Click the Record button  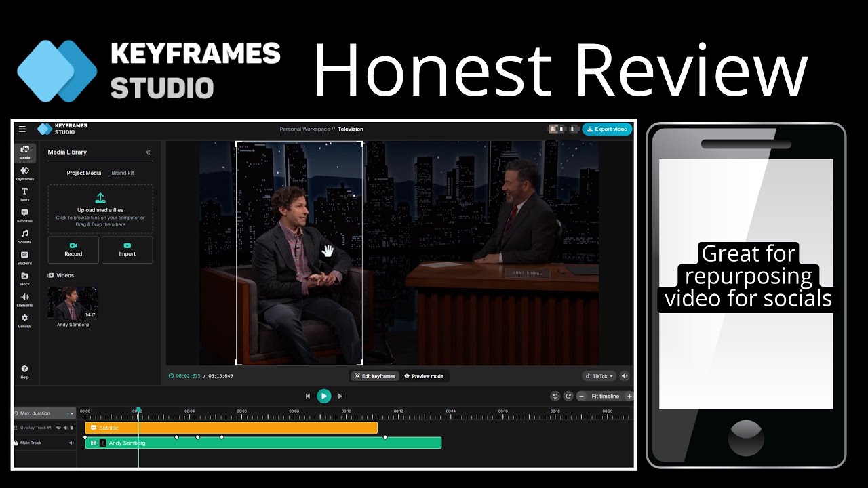point(73,249)
